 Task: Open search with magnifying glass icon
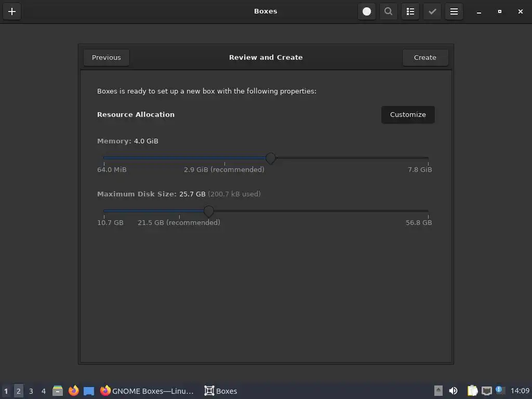389,11
